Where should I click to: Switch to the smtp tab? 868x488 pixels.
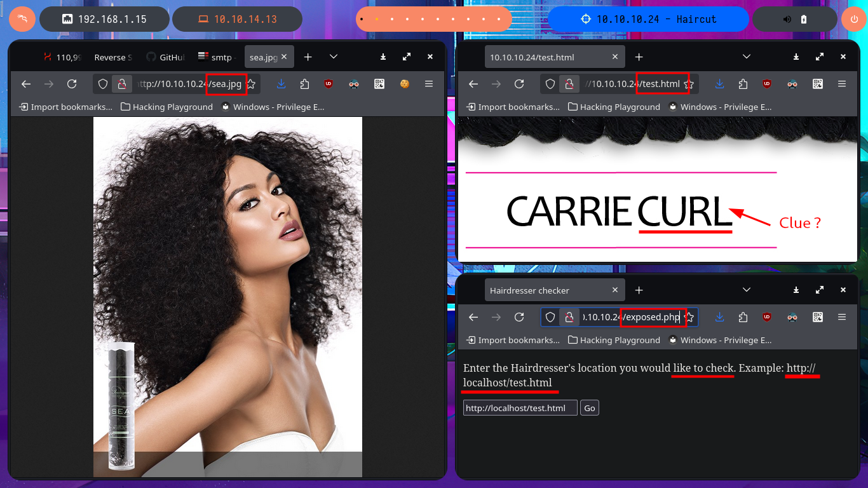pyautogui.click(x=216, y=57)
